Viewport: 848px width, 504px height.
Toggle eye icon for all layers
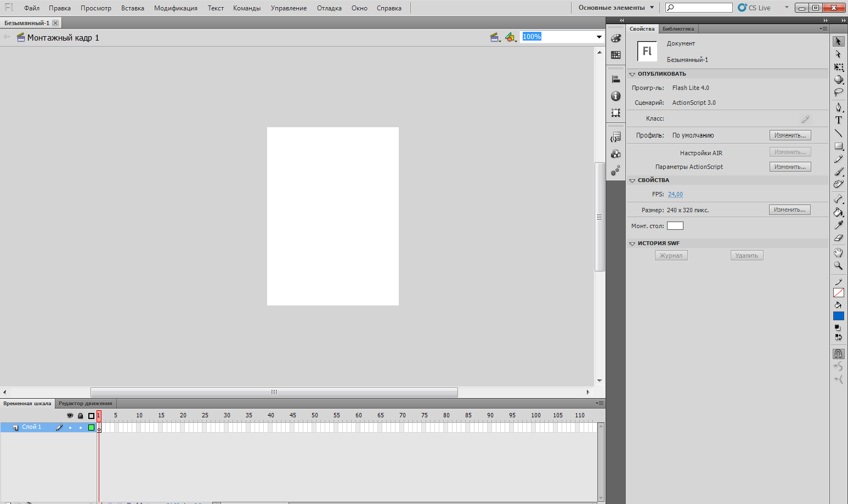pyautogui.click(x=70, y=416)
